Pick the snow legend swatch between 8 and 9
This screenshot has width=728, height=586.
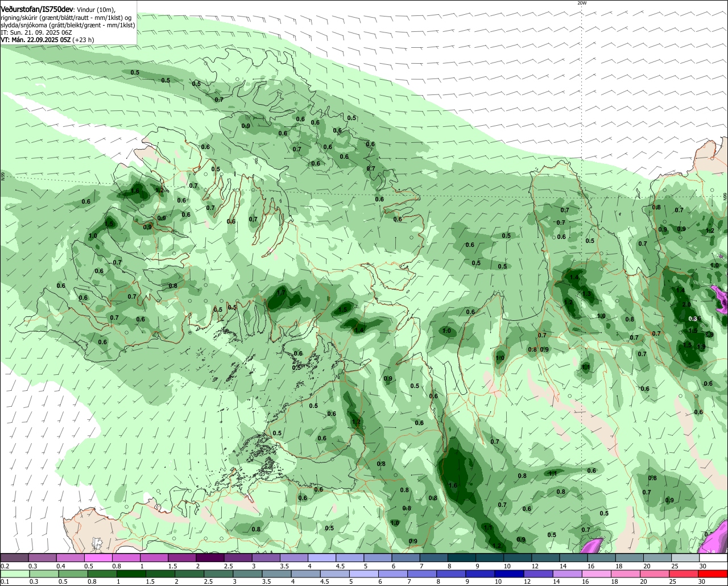[462, 558]
